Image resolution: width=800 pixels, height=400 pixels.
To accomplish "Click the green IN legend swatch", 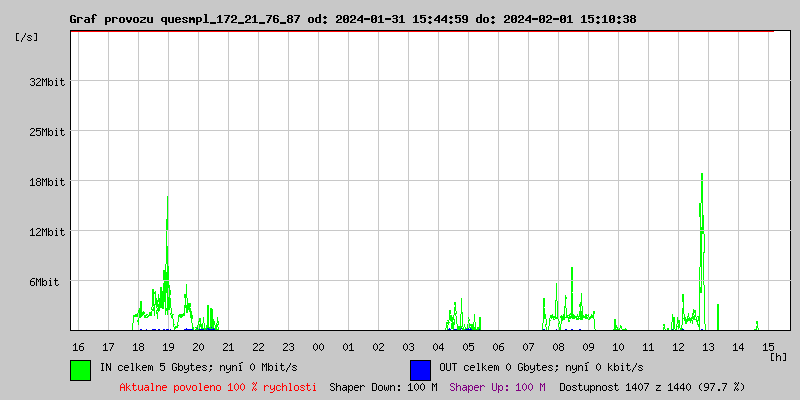I will click(81, 369).
